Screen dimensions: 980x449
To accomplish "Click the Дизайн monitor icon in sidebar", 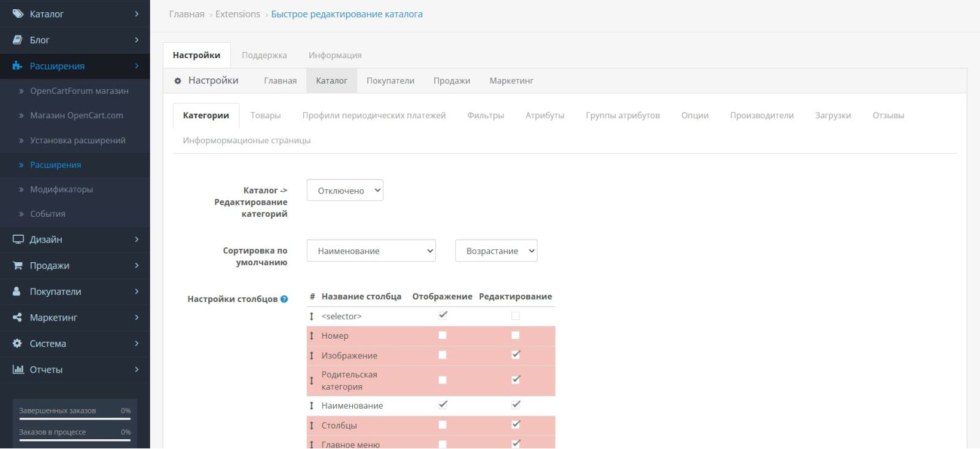I will coord(18,240).
